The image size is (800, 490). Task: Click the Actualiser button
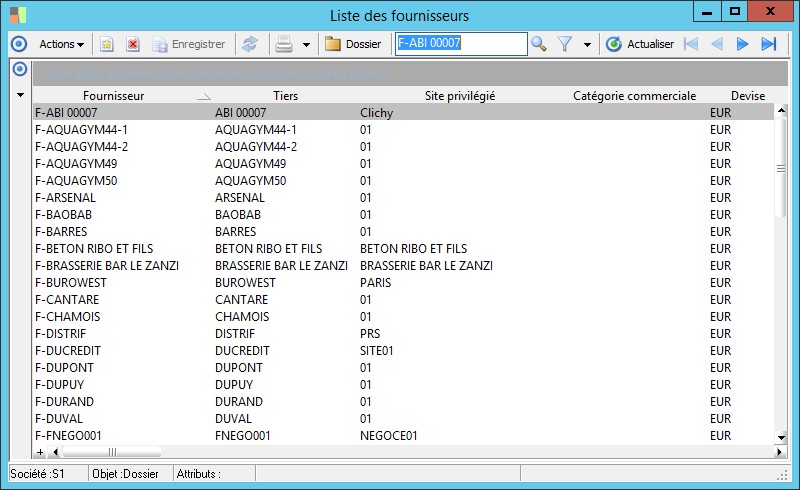pos(640,44)
